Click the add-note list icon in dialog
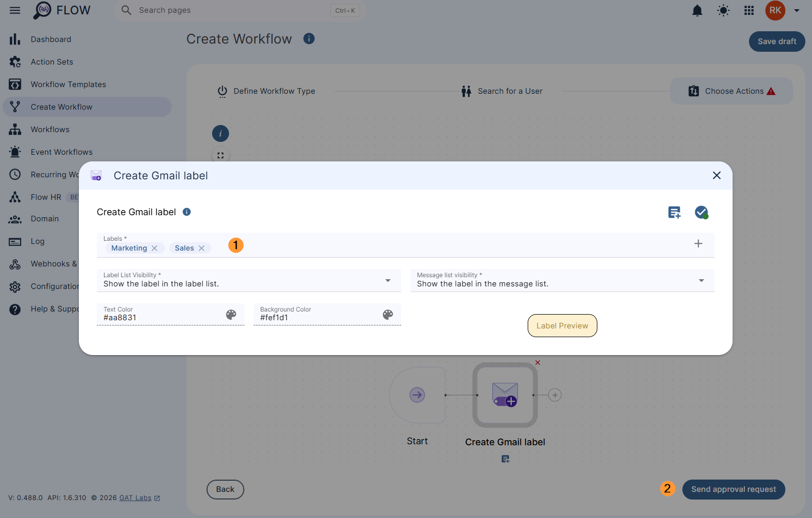Image resolution: width=812 pixels, height=518 pixels. pos(675,212)
